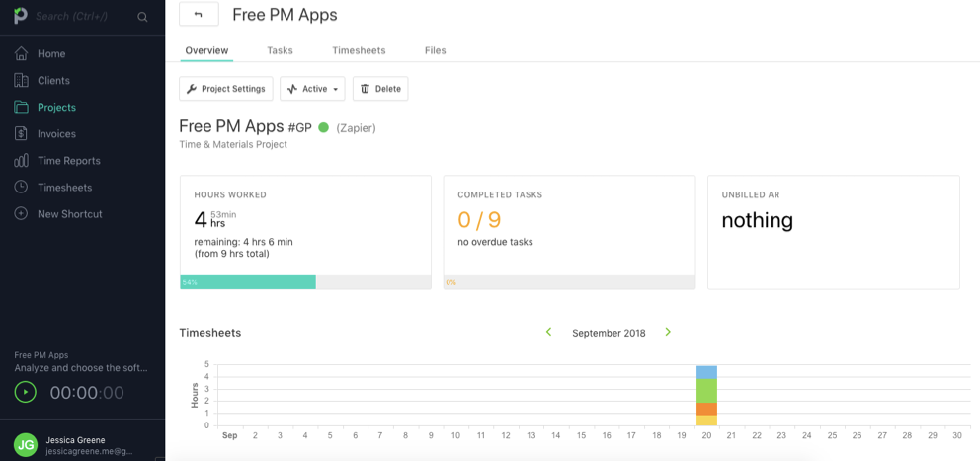Open the Active status dropdown
Image resolution: width=980 pixels, height=461 pixels.
click(312, 89)
